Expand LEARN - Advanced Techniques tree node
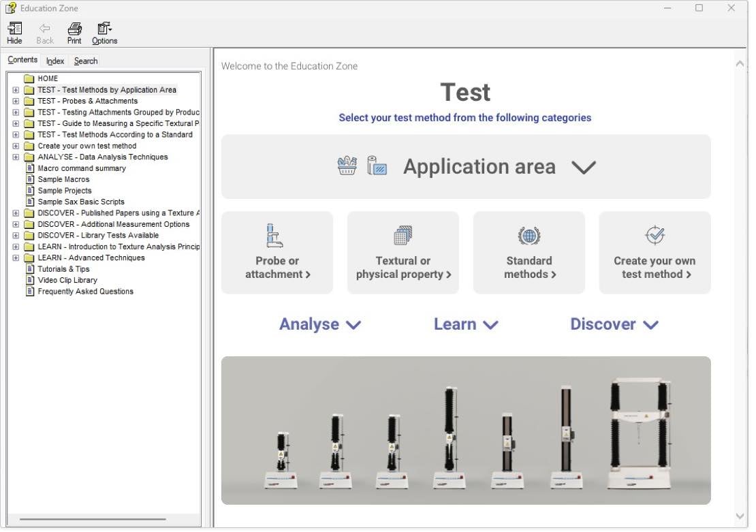This screenshot has width=756, height=532. pyautogui.click(x=16, y=258)
